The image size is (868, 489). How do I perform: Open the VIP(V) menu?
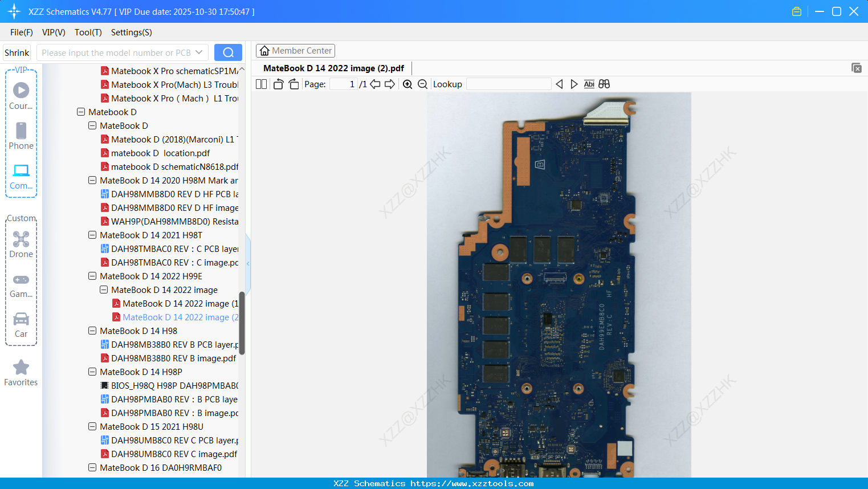[x=54, y=32]
